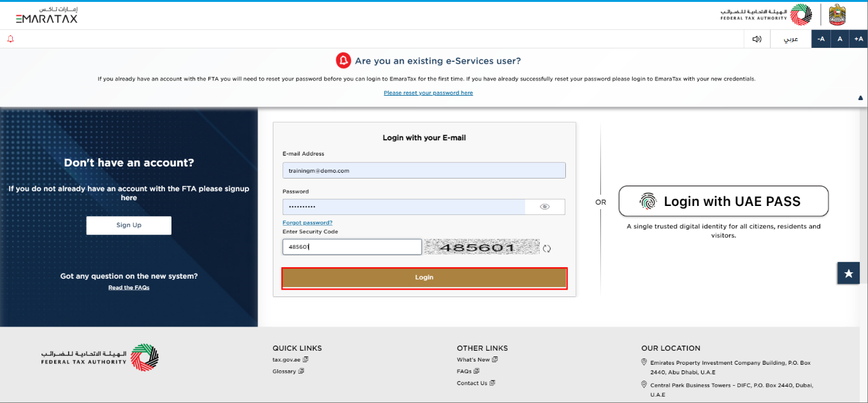Image resolution: width=868 pixels, height=403 pixels.
Task: Click 'Are you an existing e-Services user?' heading
Action: pyautogui.click(x=438, y=61)
